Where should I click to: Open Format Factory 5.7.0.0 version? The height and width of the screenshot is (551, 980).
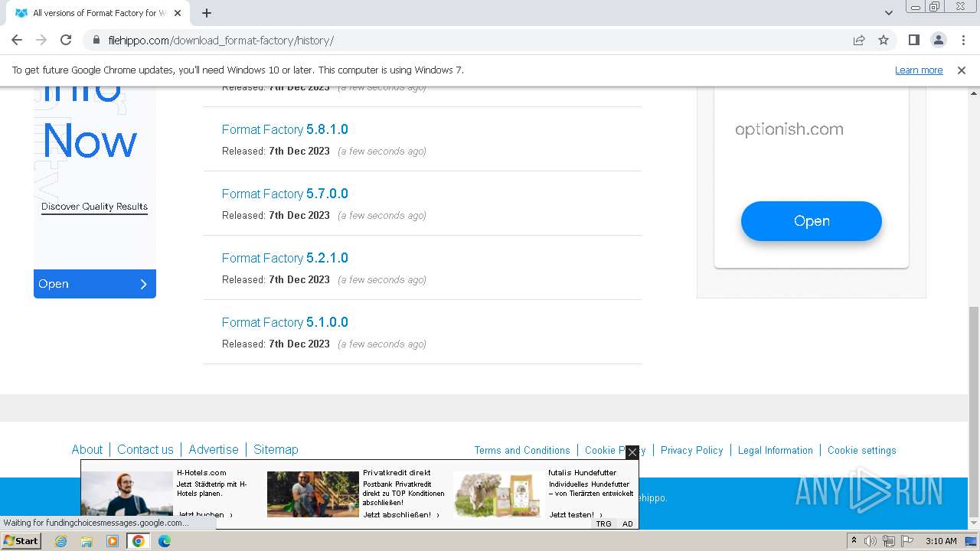pos(285,194)
